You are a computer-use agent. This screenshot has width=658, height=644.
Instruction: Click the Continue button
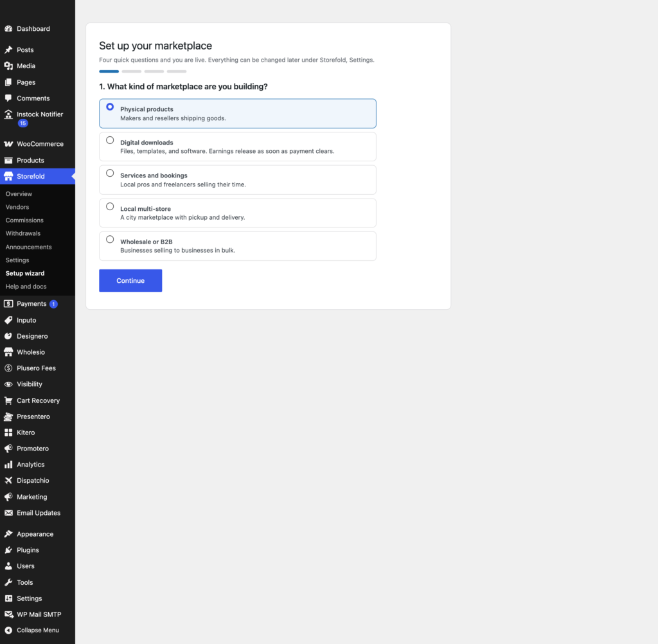click(x=130, y=280)
